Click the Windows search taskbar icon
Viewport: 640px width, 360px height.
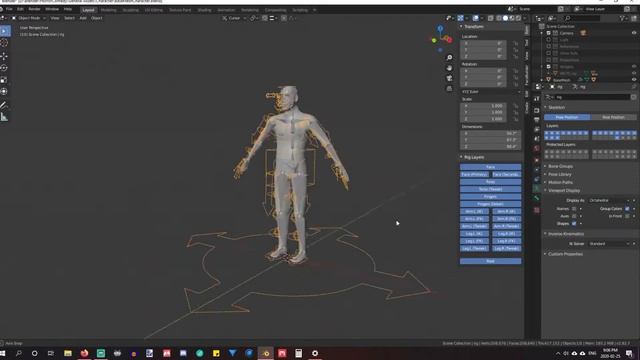click(18, 353)
